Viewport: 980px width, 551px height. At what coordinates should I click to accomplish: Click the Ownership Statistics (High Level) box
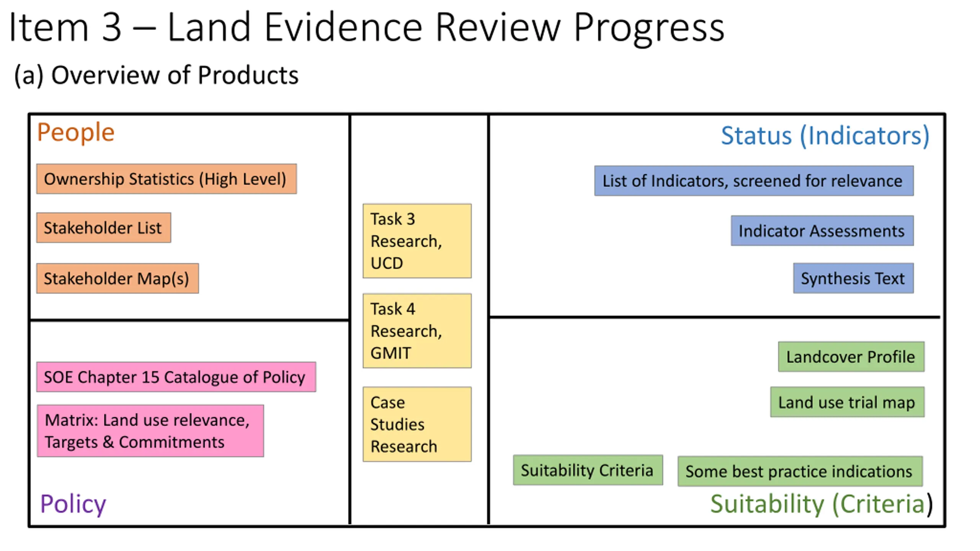point(166,179)
